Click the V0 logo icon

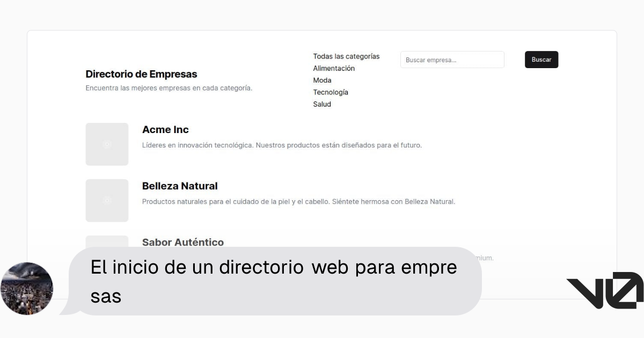[x=605, y=290]
